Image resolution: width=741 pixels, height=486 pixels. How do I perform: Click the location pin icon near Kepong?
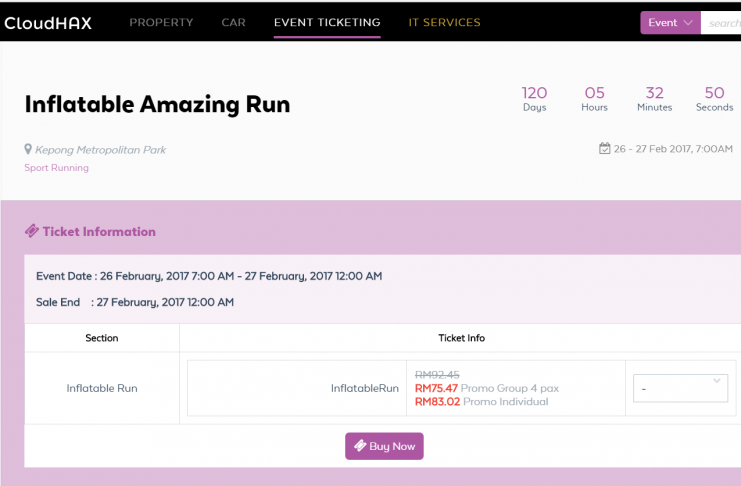[28, 149]
